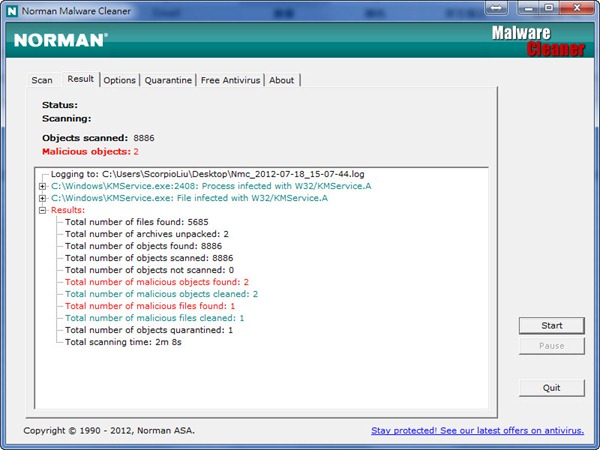
Task: Select 'Total number of malicious objects cleaned: 2'
Action: tap(161, 294)
